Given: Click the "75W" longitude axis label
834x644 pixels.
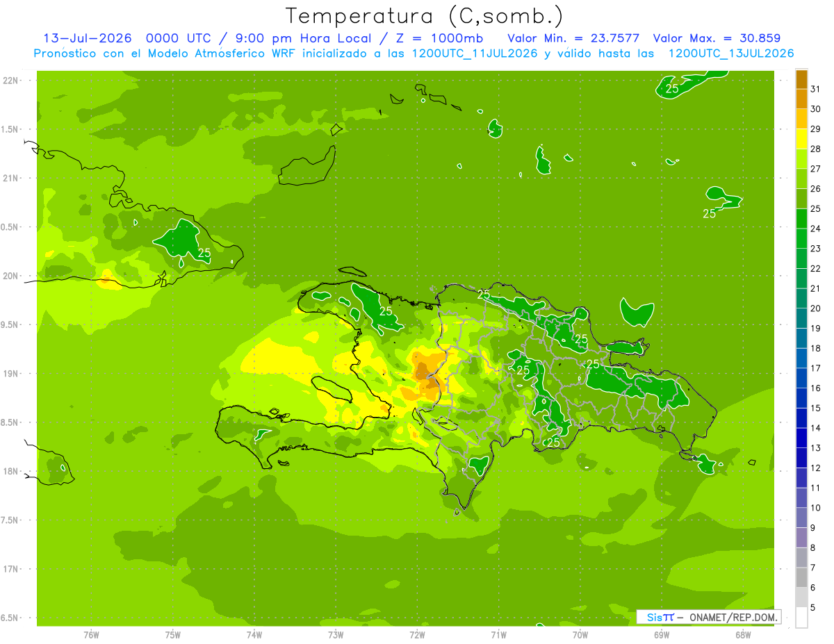Looking at the screenshot, I should [x=173, y=635].
